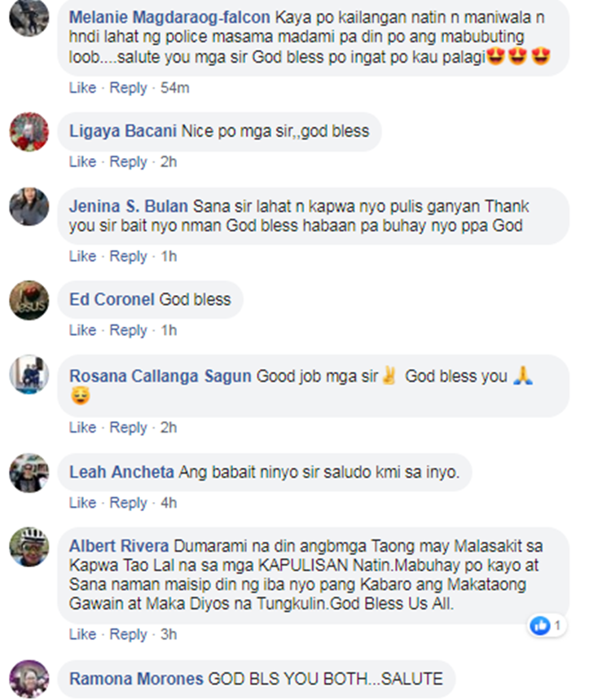Click Ramona Morones's profile avatar
The image size is (611, 700).
coord(29,680)
